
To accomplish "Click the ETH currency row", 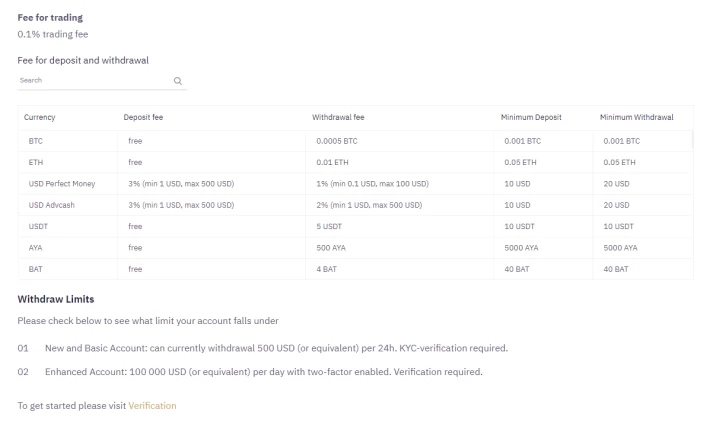I will [355, 163].
